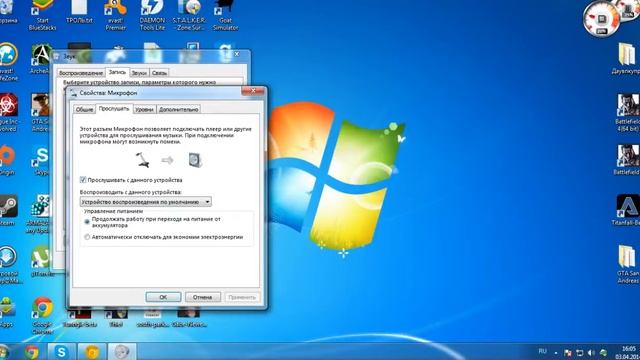Switch to Воспроизведение tab in Звук window

81,73
